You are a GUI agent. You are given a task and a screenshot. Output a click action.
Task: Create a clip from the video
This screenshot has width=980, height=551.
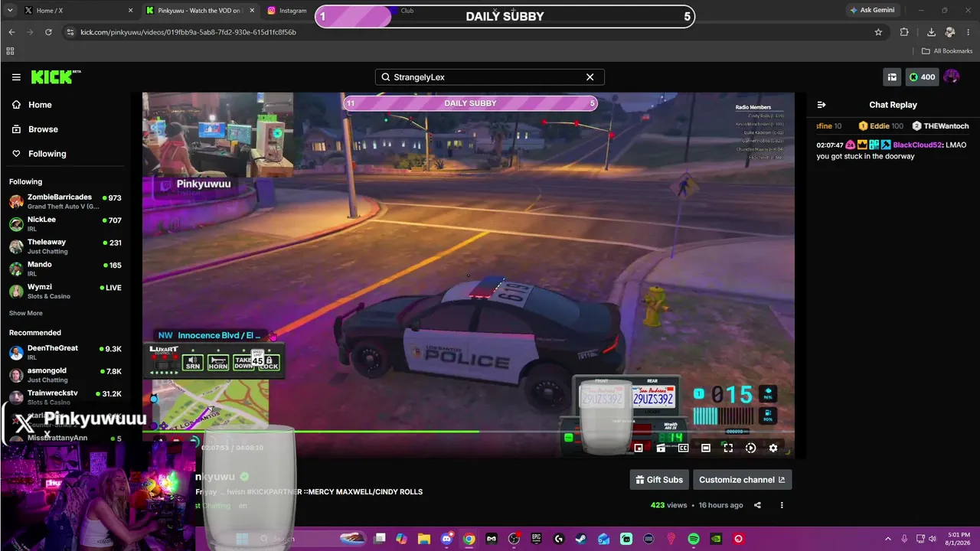(661, 448)
